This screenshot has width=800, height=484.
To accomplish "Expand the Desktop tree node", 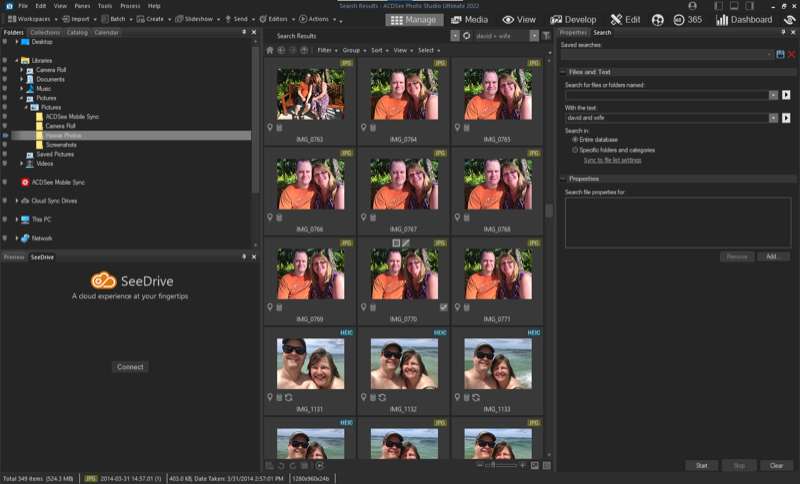I will [x=17, y=42].
